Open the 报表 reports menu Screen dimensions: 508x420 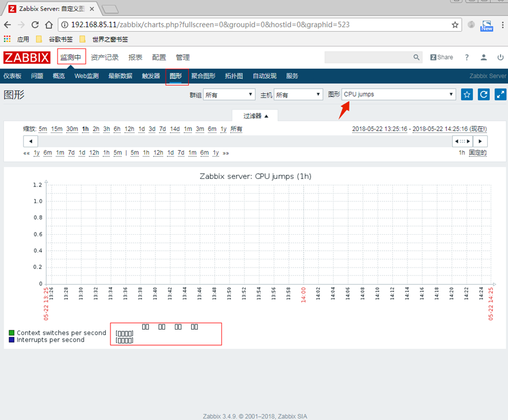coord(135,58)
